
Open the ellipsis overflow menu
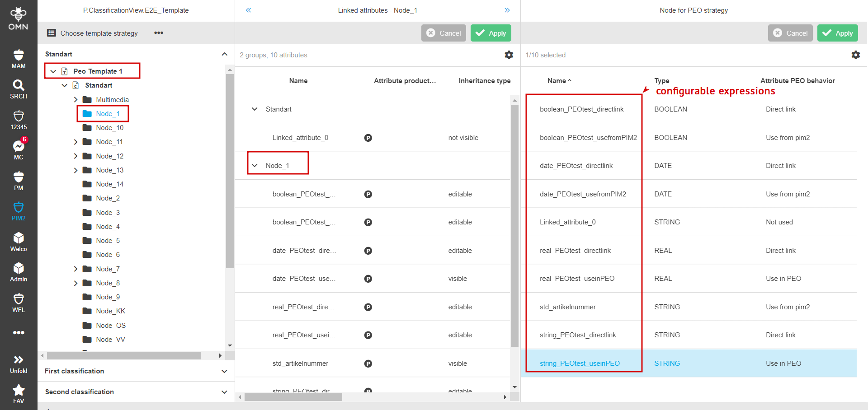(158, 33)
